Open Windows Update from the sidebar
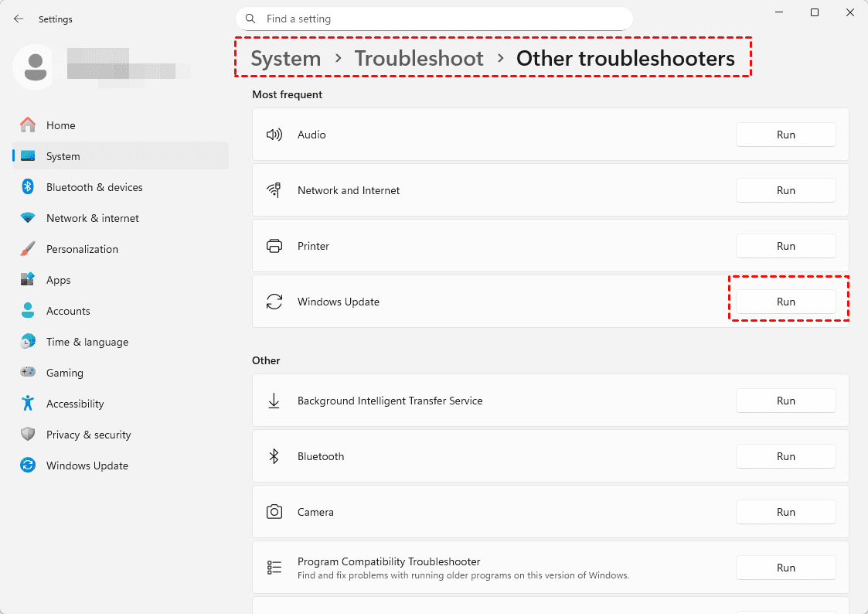Screen dimensions: 868x614 87,466
